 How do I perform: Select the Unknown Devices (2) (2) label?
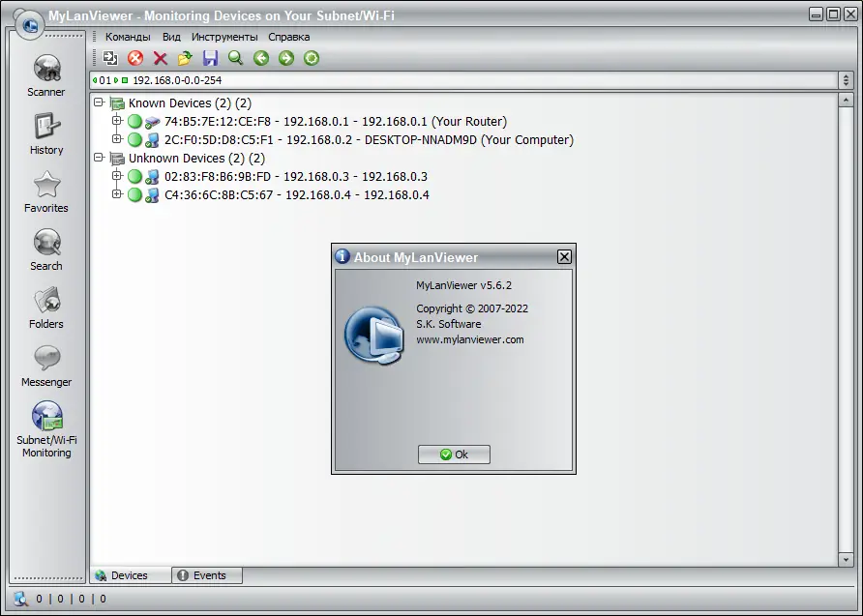coord(196,159)
